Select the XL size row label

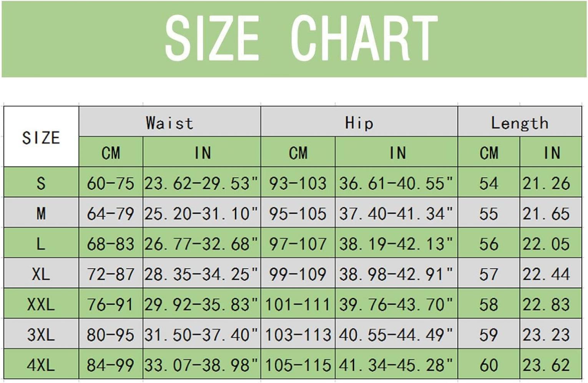[x=41, y=273]
